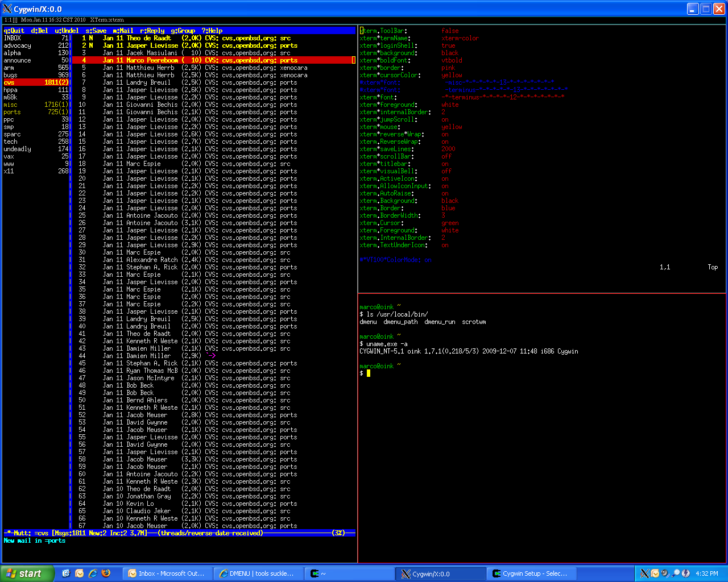Open Outlook from the quick launch bar
This screenshot has height=582, width=728.
tap(80, 573)
